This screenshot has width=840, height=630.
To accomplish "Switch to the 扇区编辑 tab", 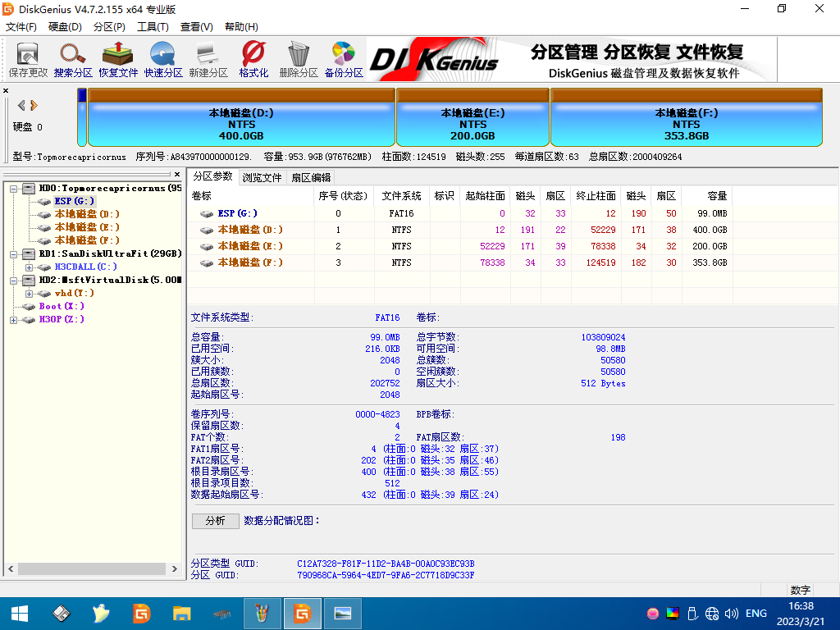I will coord(311,177).
